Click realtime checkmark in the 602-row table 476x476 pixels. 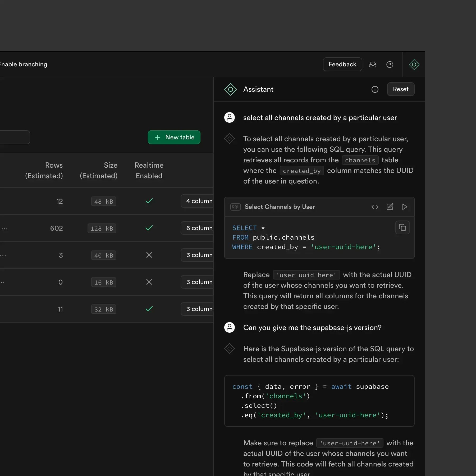click(149, 228)
